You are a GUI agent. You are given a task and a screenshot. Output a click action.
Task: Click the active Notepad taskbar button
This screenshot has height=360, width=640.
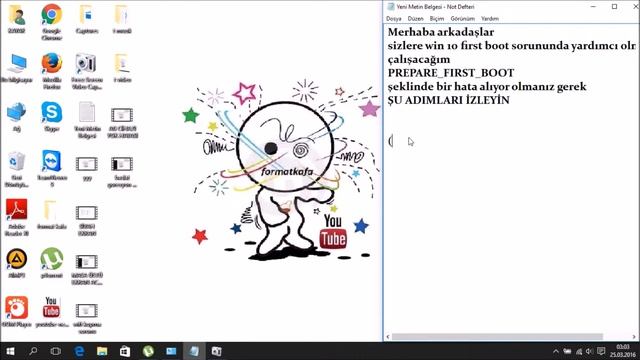194,351
